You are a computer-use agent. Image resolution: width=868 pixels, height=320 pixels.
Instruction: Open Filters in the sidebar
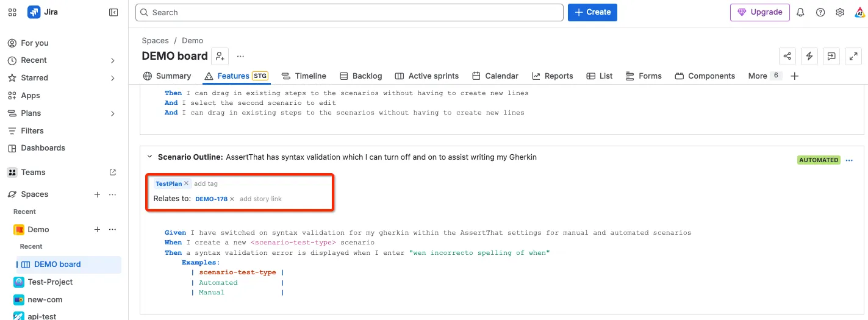click(x=32, y=130)
